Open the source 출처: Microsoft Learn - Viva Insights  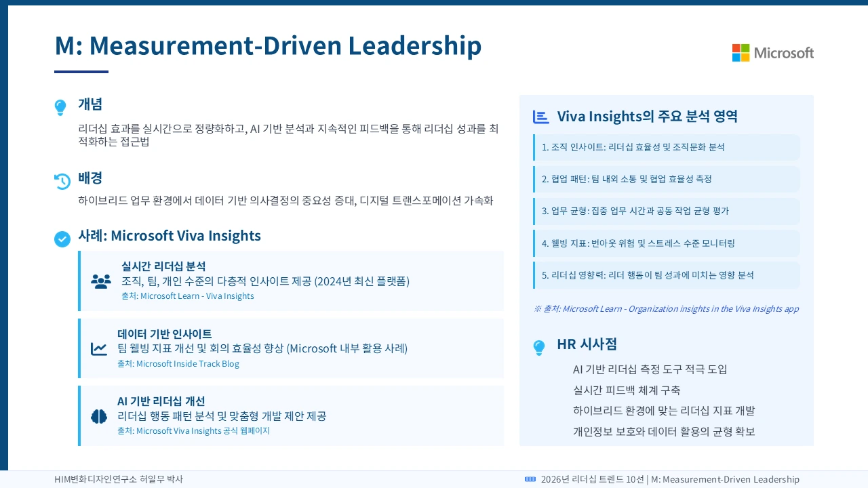188,296
